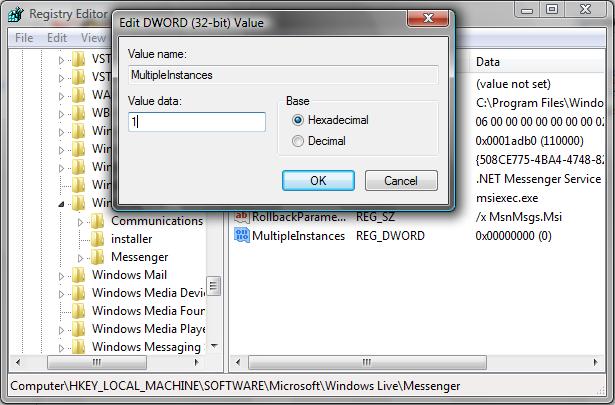Cancel the Edit DWORD dialog
This screenshot has width=615, height=405.
[401, 180]
